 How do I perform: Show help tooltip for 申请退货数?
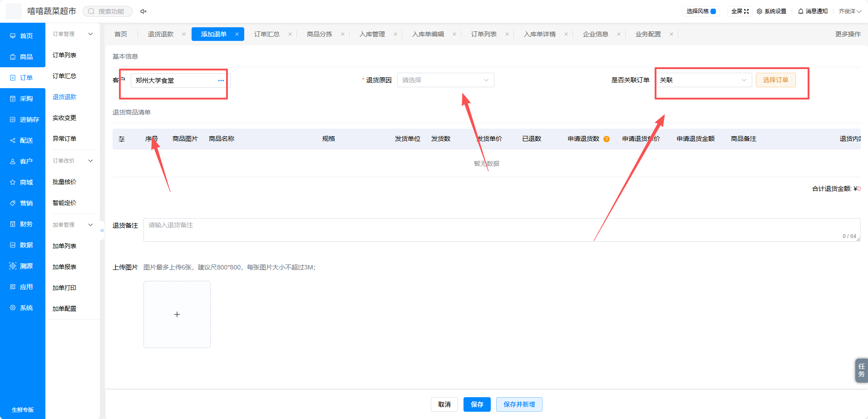tap(607, 139)
